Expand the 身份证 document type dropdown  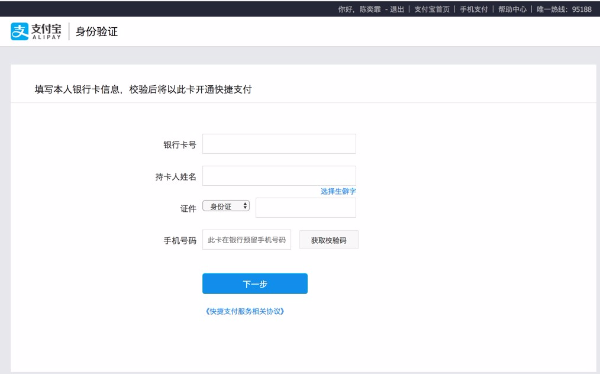point(226,206)
